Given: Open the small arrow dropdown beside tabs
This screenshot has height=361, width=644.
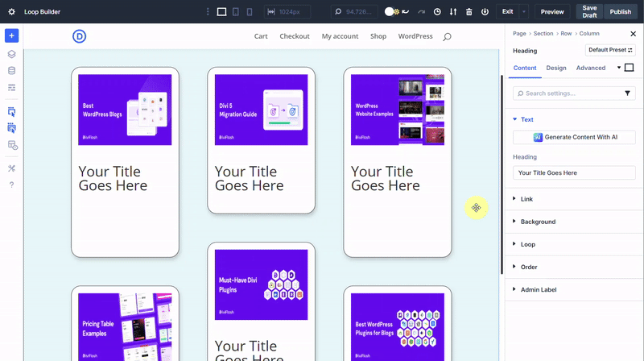Looking at the screenshot, I should tap(619, 68).
